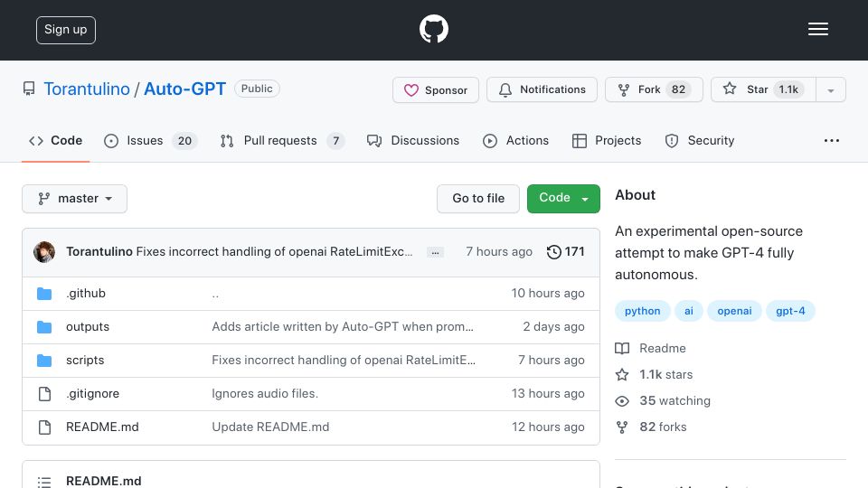Image resolution: width=868 pixels, height=488 pixels.
Task: Click the star icon beside 1.1k stars
Action: [622, 374]
